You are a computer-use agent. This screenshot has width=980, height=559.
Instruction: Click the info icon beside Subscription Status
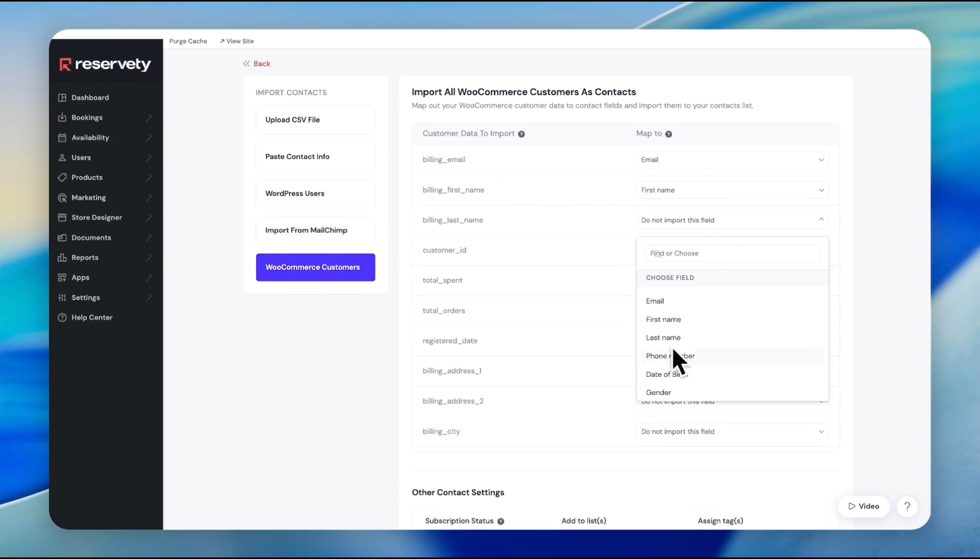tap(501, 521)
